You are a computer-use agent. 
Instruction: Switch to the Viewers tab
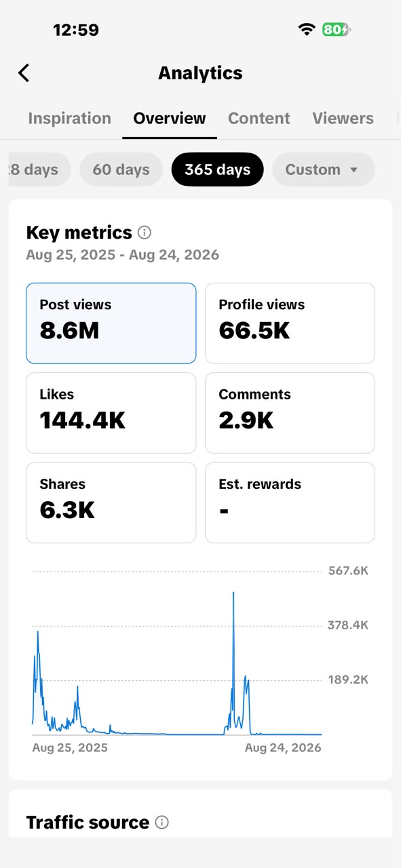click(343, 118)
